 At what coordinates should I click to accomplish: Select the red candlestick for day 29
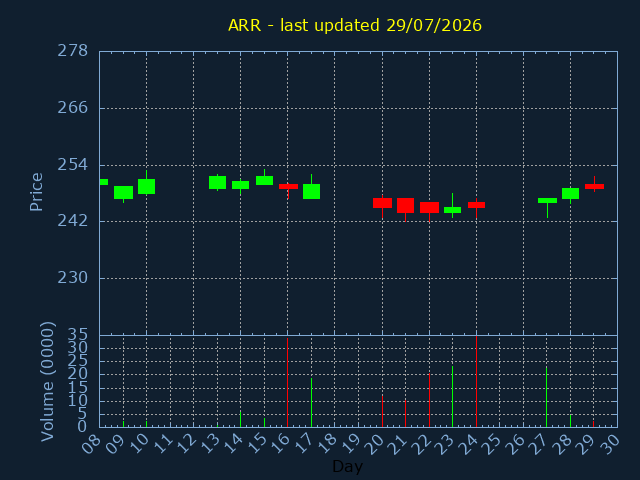pos(594,186)
